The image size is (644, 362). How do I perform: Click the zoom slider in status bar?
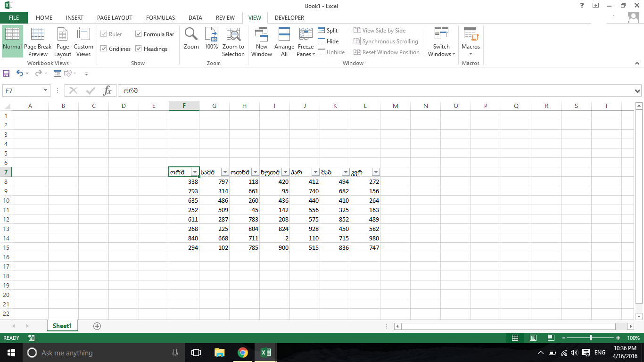[x=591, y=338]
